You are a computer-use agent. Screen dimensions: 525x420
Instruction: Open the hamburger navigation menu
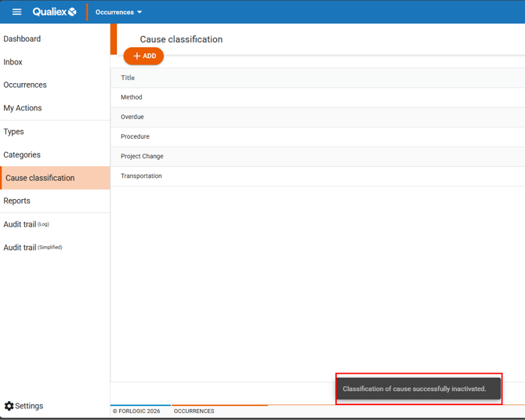click(16, 12)
